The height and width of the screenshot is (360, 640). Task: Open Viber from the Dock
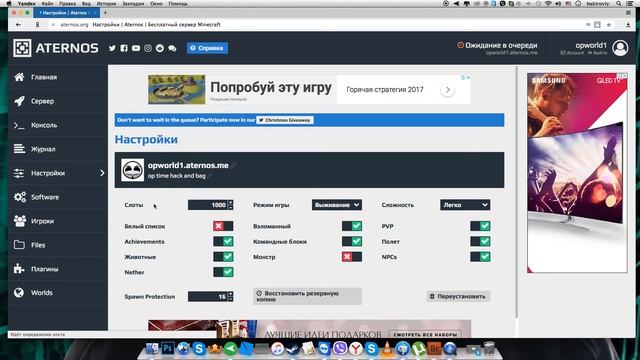340,349
